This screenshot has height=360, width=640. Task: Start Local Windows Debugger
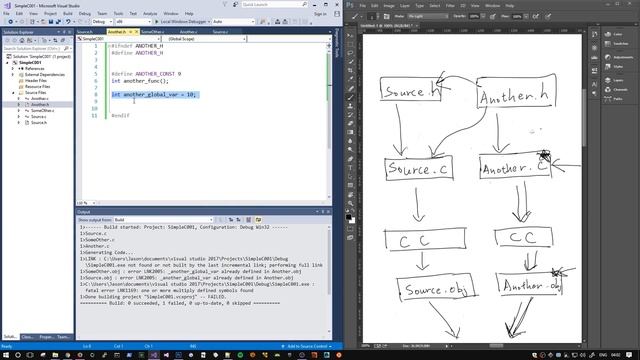(182, 22)
